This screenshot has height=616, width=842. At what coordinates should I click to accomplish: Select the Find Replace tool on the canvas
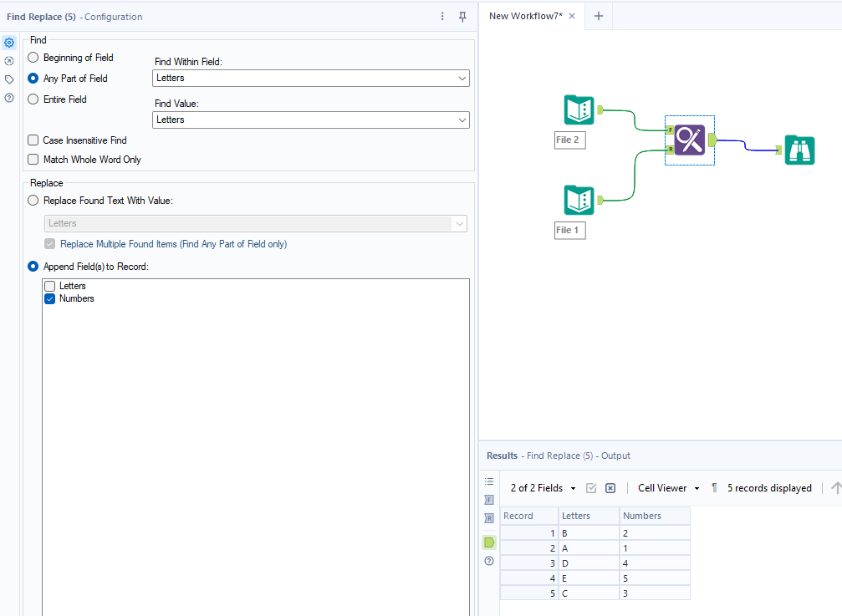click(x=689, y=140)
